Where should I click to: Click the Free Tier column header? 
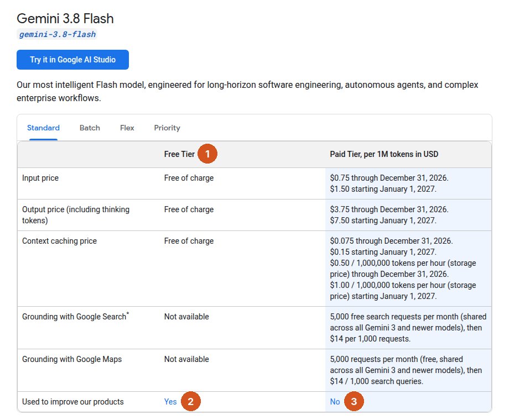coord(179,154)
